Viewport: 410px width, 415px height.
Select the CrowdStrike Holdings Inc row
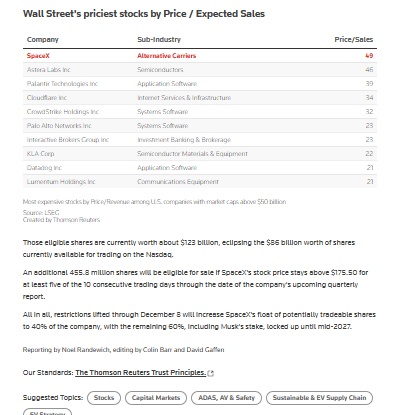(200, 112)
